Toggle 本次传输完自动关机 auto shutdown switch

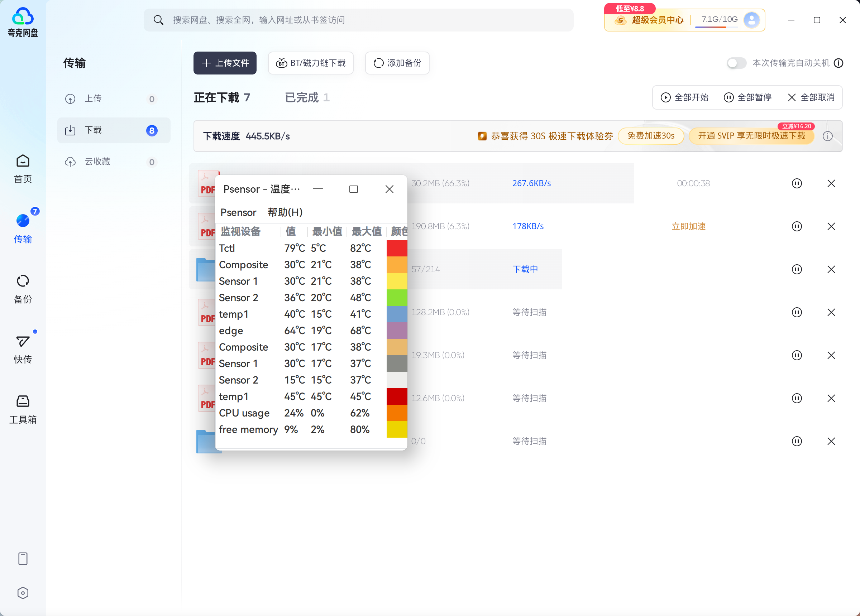coord(736,63)
